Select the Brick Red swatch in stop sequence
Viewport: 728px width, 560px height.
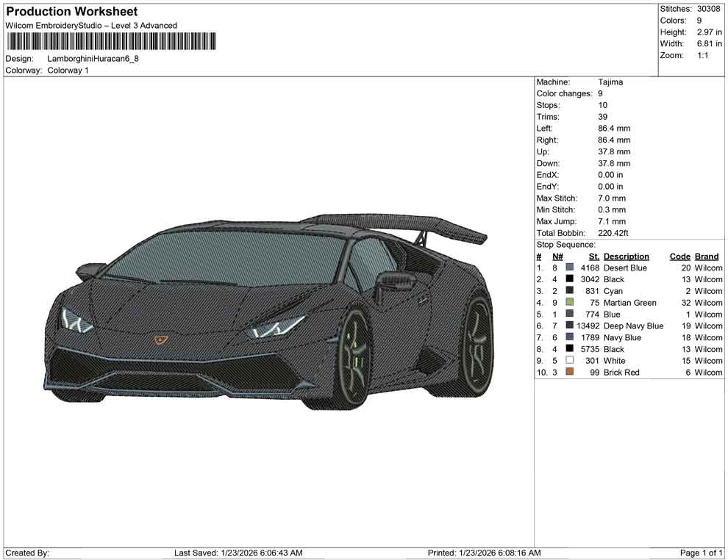(x=569, y=372)
